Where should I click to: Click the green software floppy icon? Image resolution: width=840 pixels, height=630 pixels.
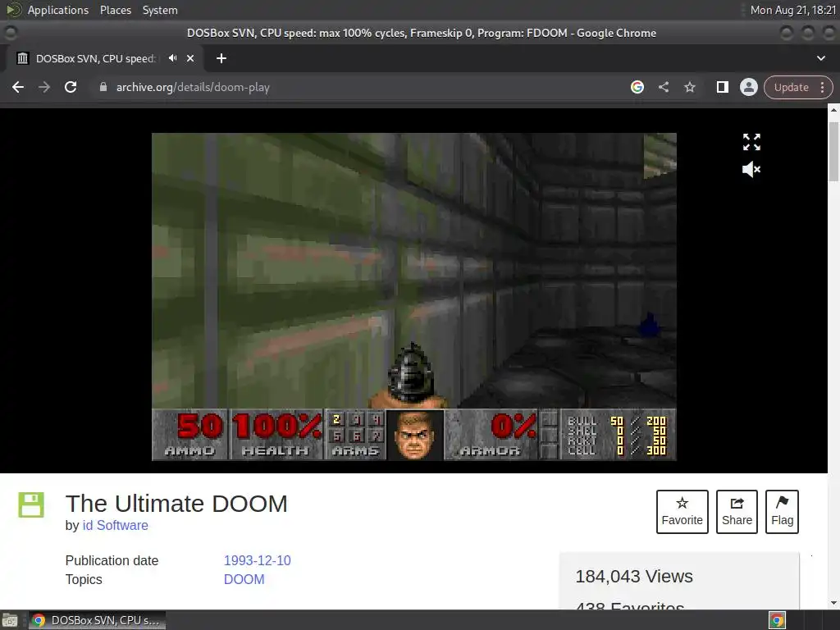31,504
